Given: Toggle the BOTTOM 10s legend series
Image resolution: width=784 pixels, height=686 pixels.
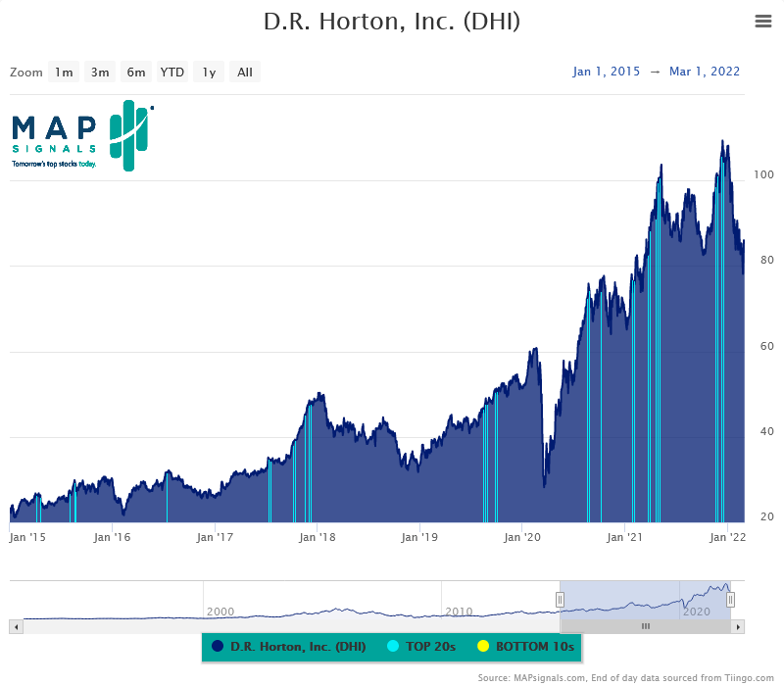Looking at the screenshot, I should click(526, 647).
